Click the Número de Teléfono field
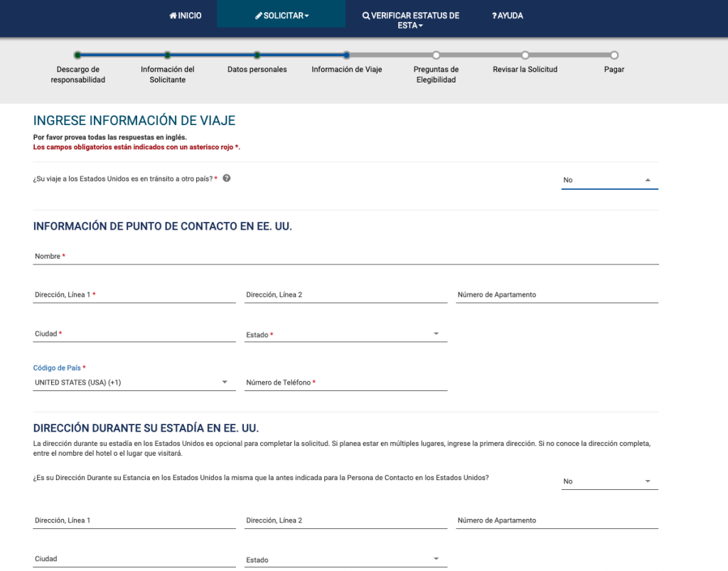 [x=346, y=383]
